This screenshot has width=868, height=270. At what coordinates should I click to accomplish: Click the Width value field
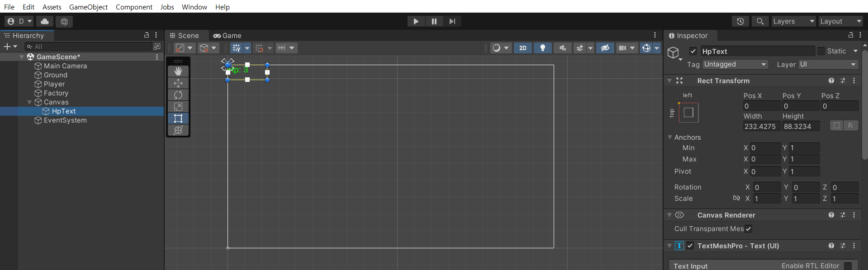coord(762,126)
